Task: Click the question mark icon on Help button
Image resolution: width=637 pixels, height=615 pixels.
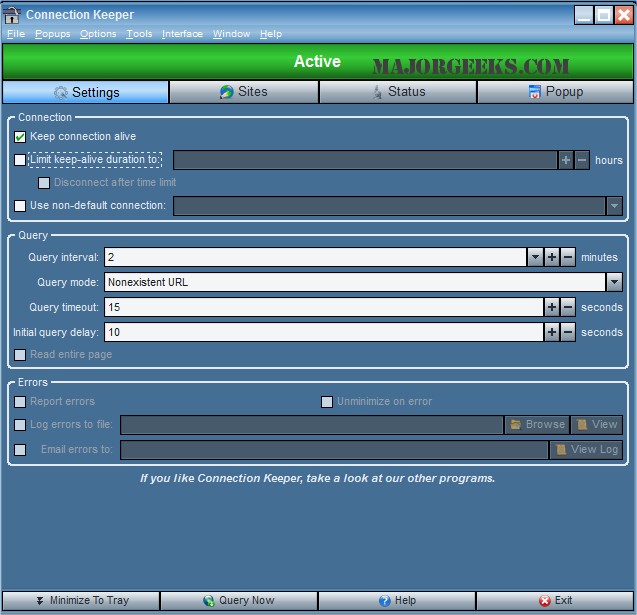Action: click(384, 600)
